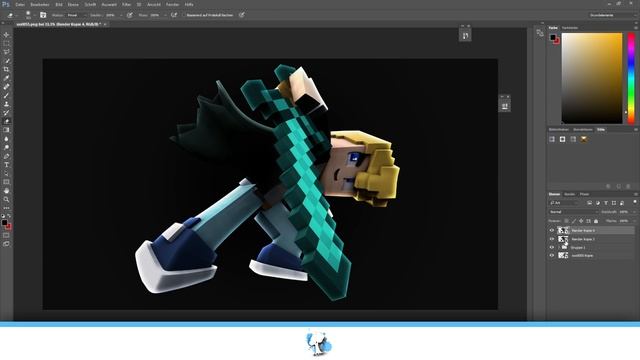Swap foreground and background colors
This screenshot has height=360, width=640.
(9, 216)
